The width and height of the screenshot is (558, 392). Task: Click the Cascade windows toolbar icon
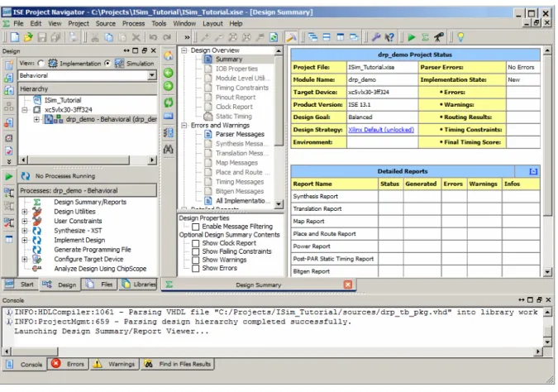pos(312,37)
